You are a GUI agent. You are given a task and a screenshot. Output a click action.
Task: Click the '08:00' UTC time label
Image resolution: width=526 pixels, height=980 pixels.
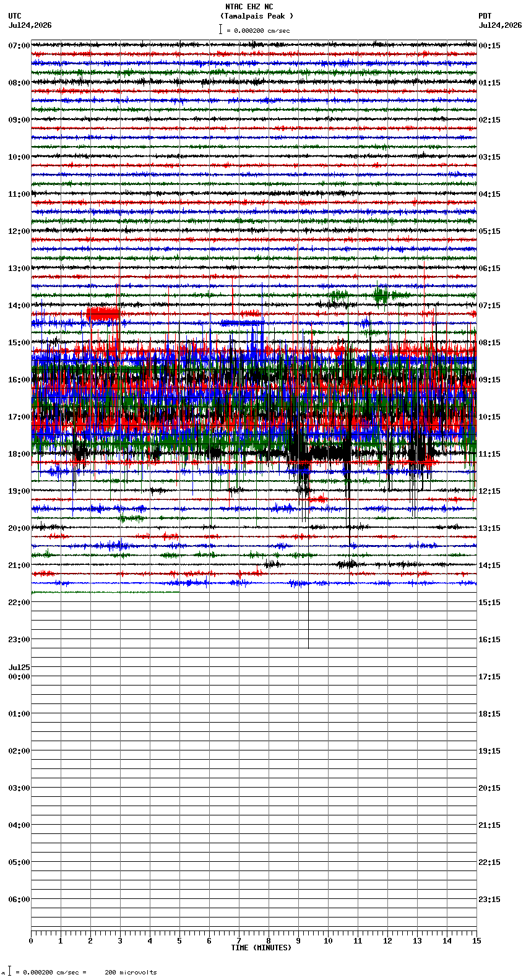tap(19, 83)
